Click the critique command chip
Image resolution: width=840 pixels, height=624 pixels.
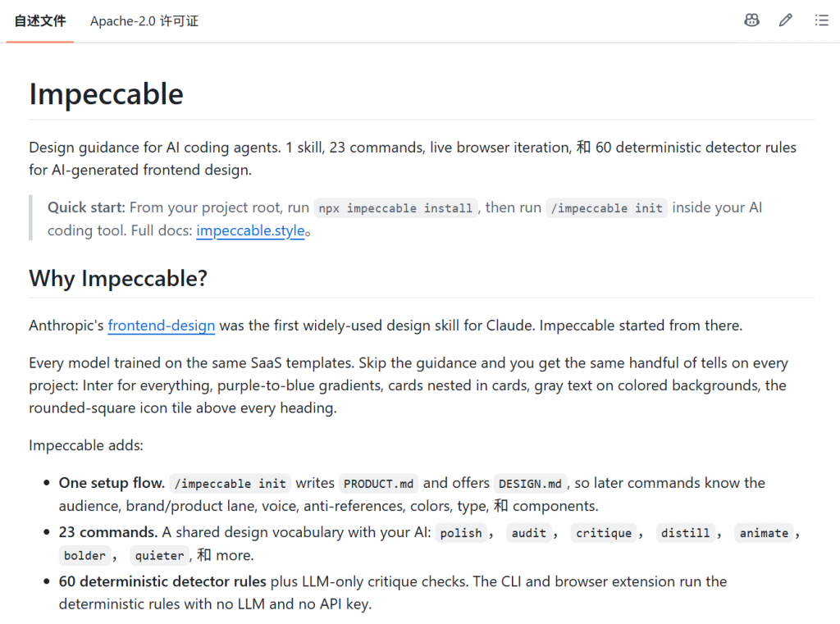click(x=604, y=533)
